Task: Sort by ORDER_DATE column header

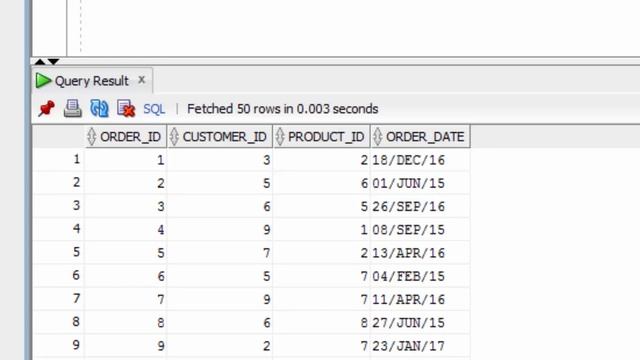Action: tap(420, 137)
